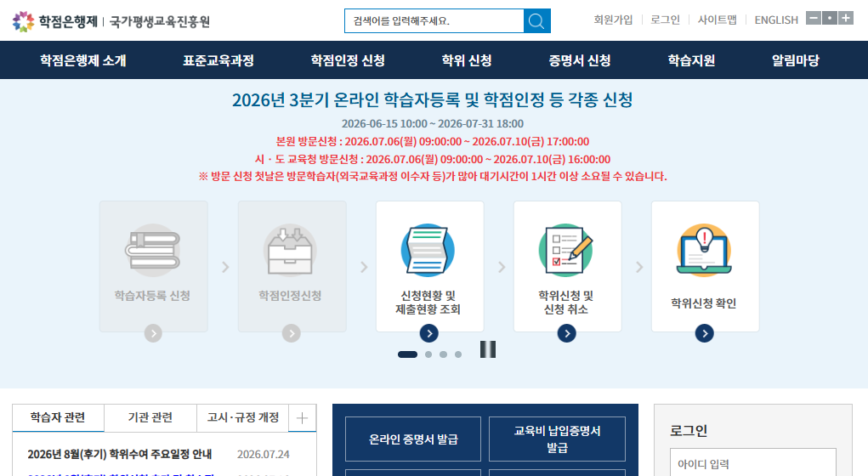Click notice date 2026.07.24
This screenshot has width=868, height=476.
tap(263, 455)
